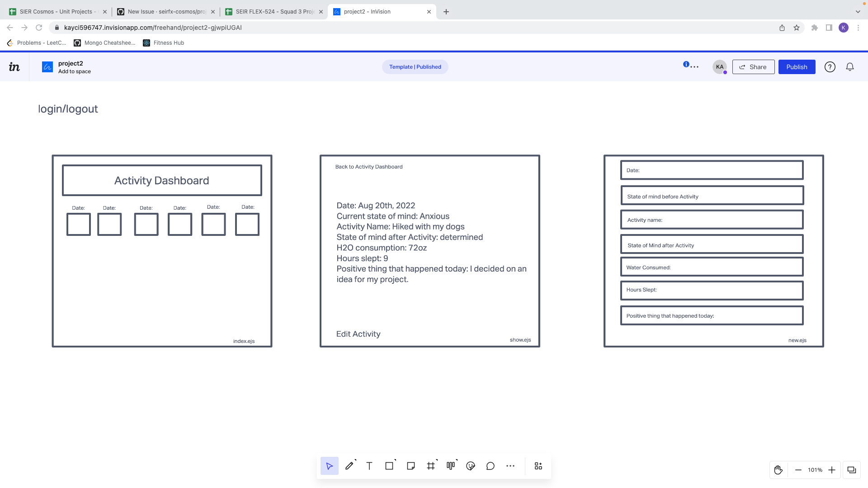Select the Pencil drawing tool

pyautogui.click(x=349, y=466)
